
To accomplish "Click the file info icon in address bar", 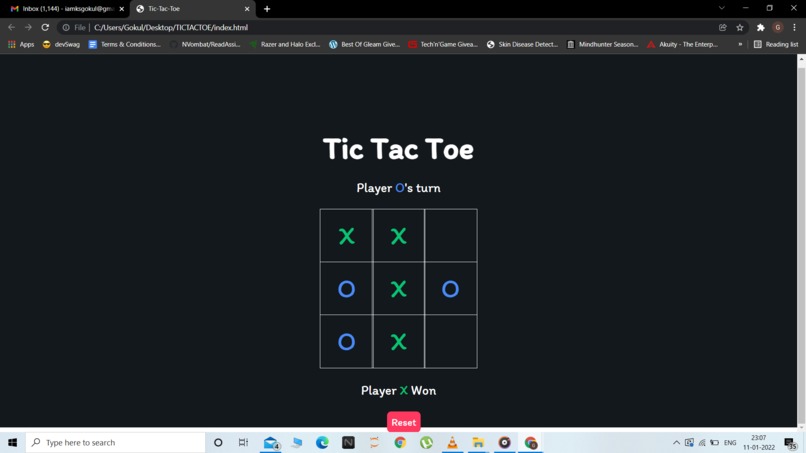I will [x=66, y=27].
